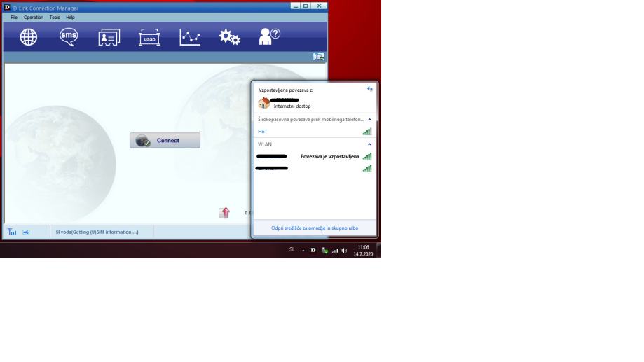This screenshot has height=362, width=644.
Task: Click the upload arrow icon
Action: click(224, 213)
